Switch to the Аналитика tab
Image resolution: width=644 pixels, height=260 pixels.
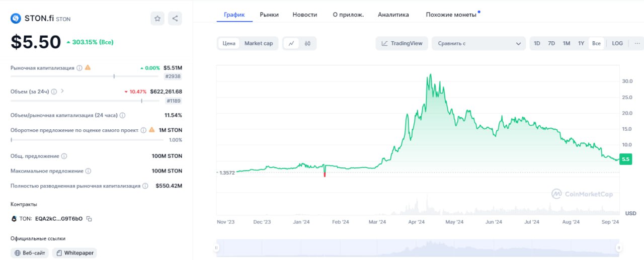[x=393, y=15]
